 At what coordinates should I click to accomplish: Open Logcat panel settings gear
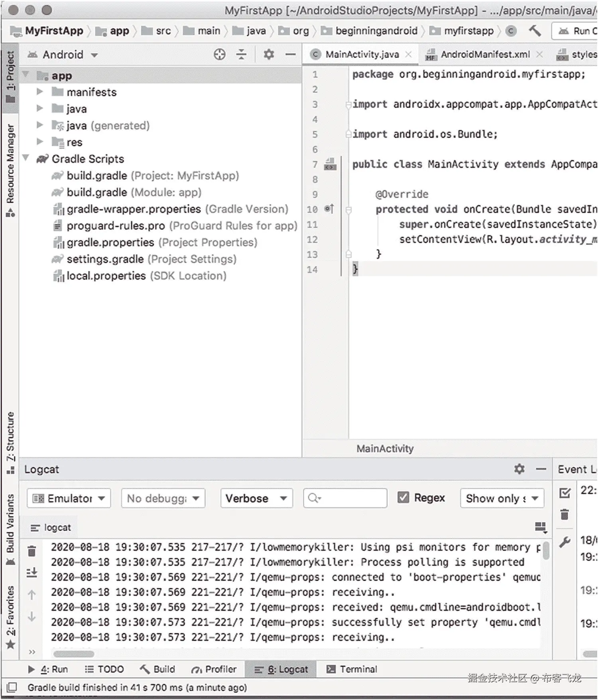(x=519, y=469)
